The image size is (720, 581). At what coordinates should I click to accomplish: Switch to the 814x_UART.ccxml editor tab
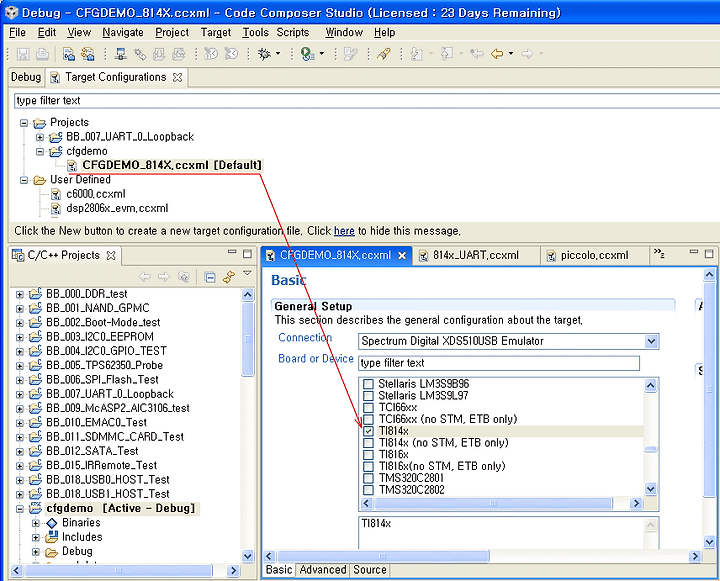click(x=475, y=255)
